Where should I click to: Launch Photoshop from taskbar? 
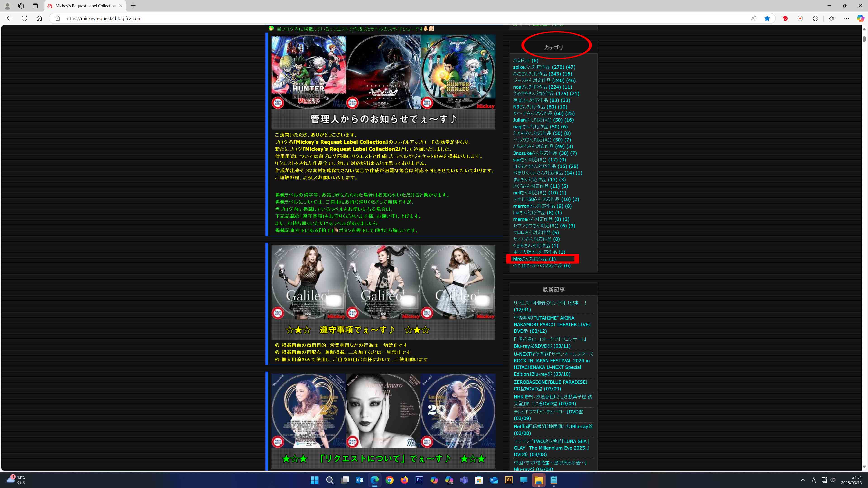419,480
